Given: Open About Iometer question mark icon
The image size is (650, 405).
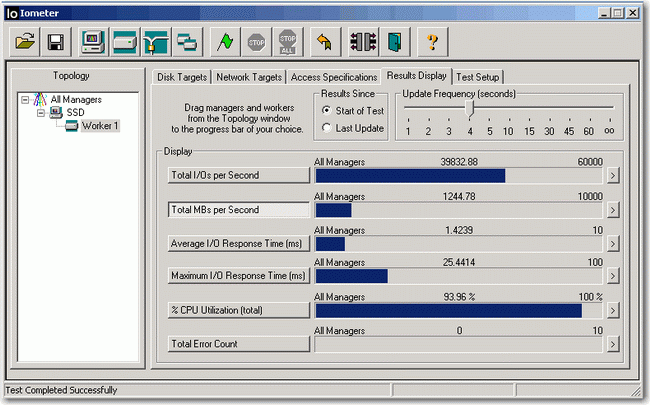Looking at the screenshot, I should click(432, 42).
